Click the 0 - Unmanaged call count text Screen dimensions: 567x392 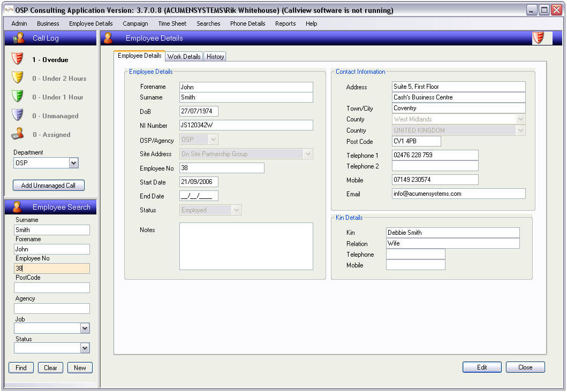55,116
